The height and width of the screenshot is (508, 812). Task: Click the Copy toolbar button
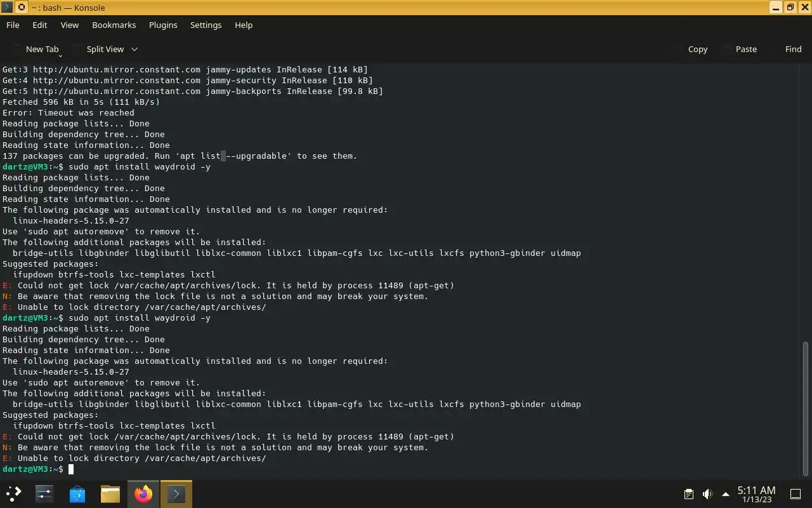pos(690,49)
